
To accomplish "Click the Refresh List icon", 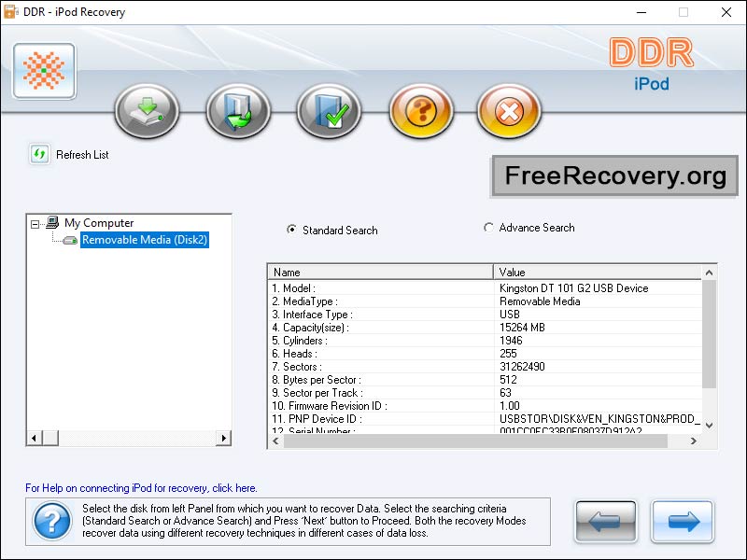I will coord(37,154).
